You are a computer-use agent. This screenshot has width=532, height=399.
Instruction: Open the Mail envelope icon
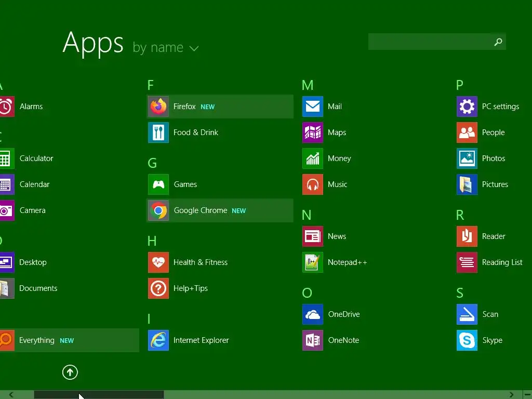coord(313,107)
